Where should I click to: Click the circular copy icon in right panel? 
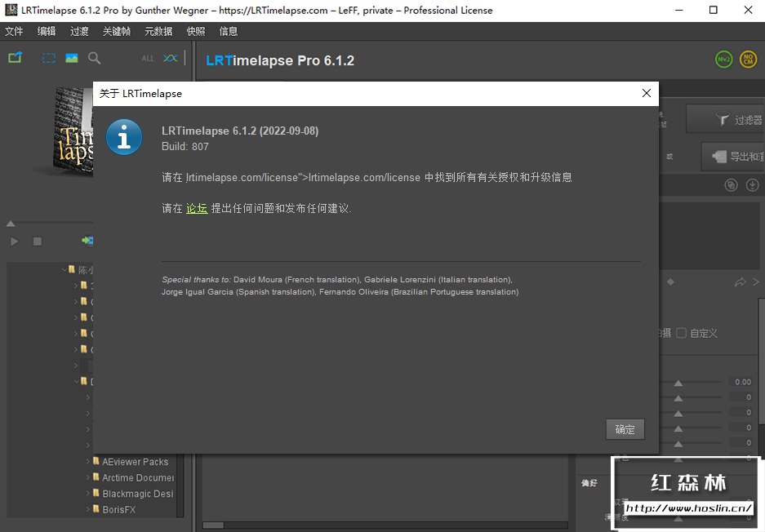click(x=731, y=185)
